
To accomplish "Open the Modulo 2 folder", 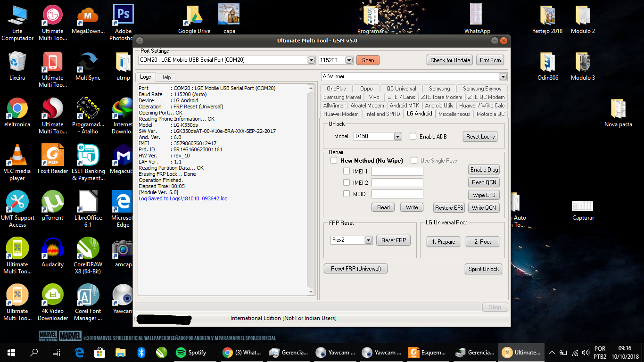I will click(x=583, y=20).
